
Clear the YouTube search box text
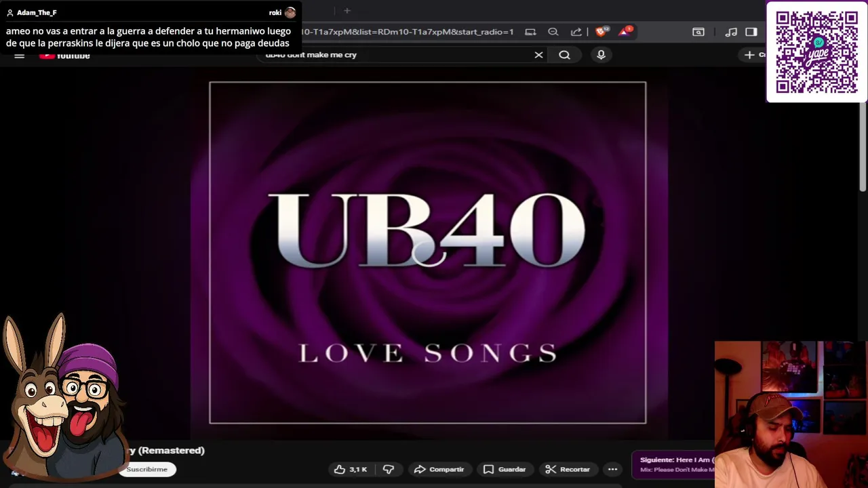[538, 55]
